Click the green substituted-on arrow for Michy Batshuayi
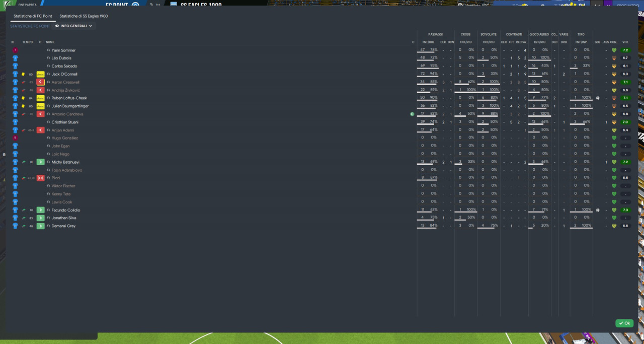The width and height of the screenshot is (644, 344). click(x=40, y=162)
